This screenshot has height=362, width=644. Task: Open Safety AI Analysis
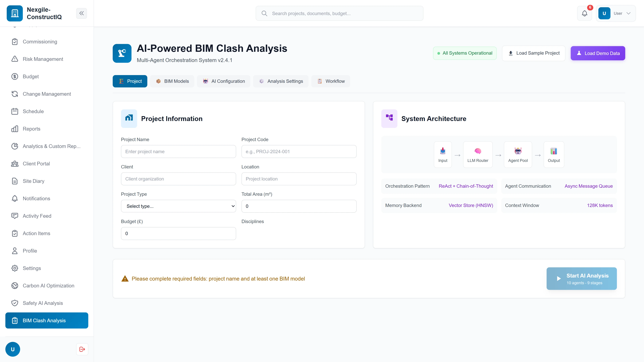(42, 303)
